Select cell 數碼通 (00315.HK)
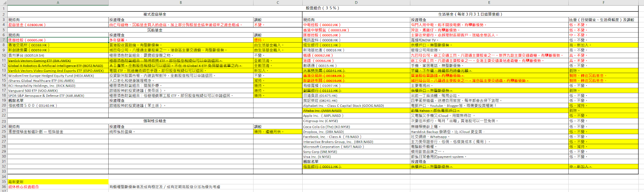The image size is (644, 192). pyautogui.click(x=356, y=65)
